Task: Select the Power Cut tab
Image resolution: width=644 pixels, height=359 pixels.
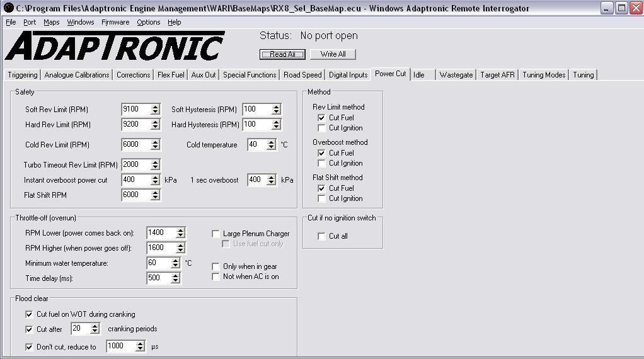Action: (390, 74)
